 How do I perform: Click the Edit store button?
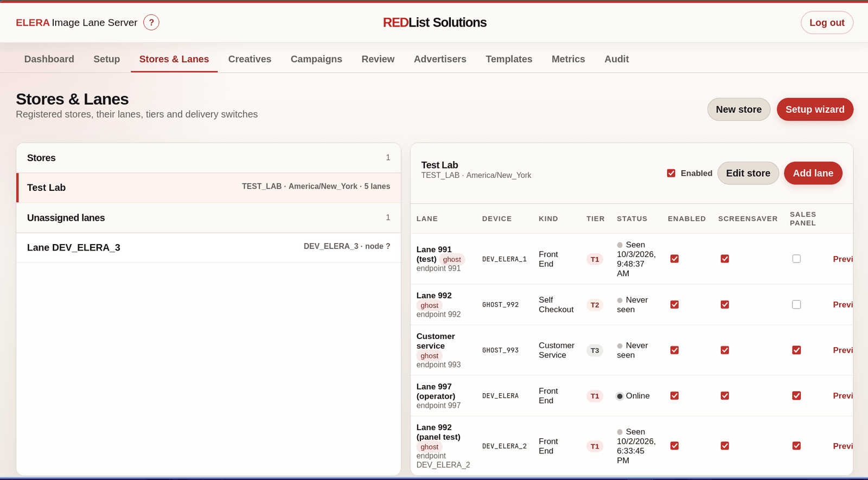[x=748, y=173]
